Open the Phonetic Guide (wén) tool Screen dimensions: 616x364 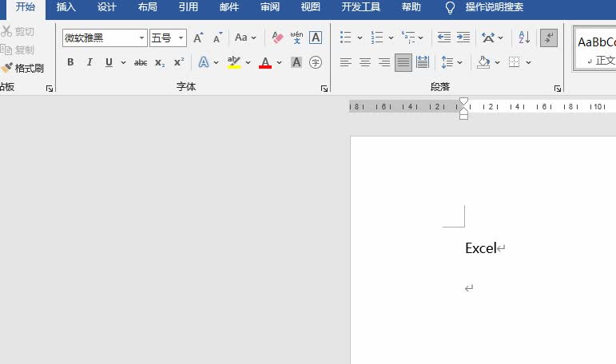tap(296, 38)
